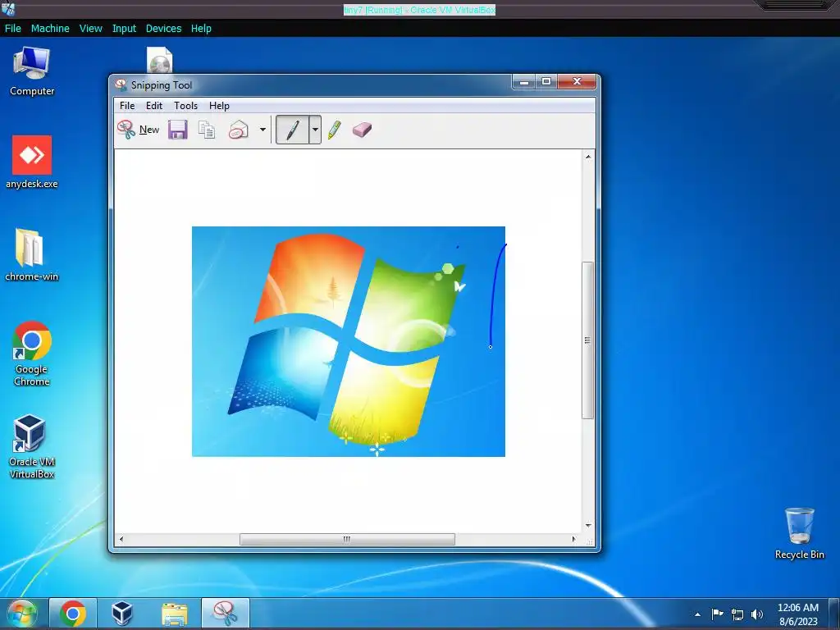Click the vertical scrollbar down arrow
The image size is (840, 630).
(x=588, y=526)
